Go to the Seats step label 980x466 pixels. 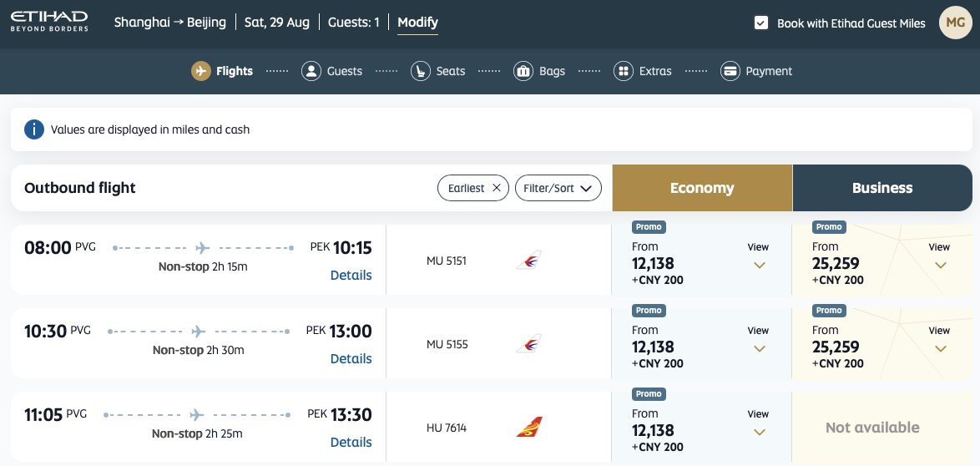coord(451,71)
